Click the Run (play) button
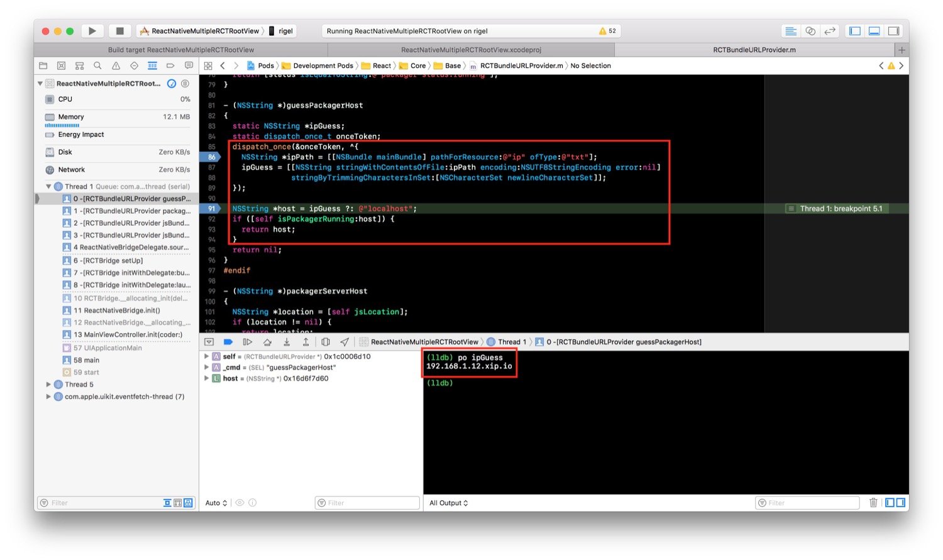The height and width of the screenshot is (560, 943). pyautogui.click(x=92, y=31)
